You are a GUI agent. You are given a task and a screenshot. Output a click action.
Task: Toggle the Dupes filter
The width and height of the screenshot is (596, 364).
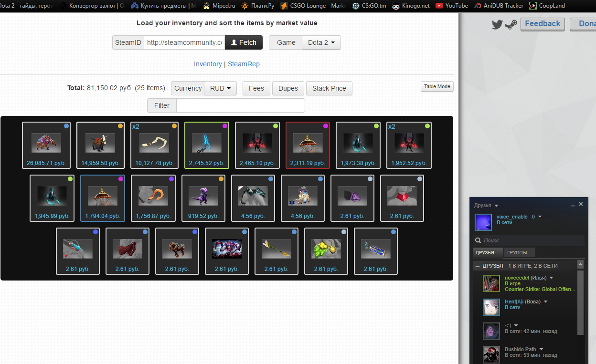pos(288,88)
